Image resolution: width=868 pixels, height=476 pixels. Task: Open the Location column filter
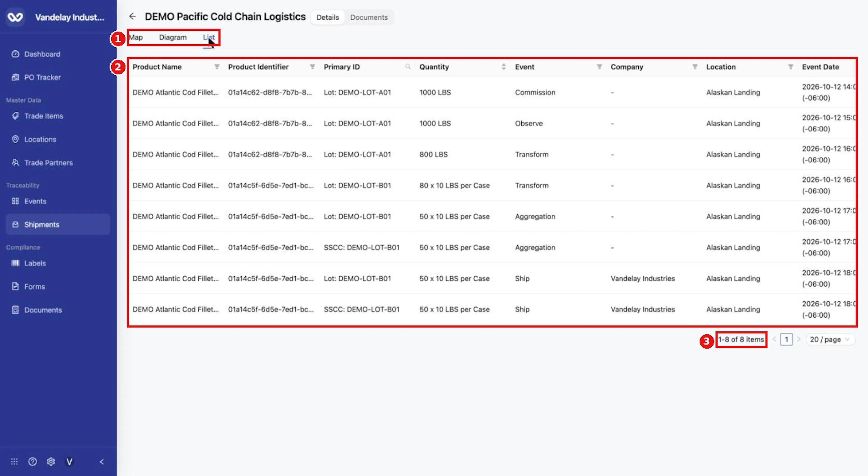(790, 67)
